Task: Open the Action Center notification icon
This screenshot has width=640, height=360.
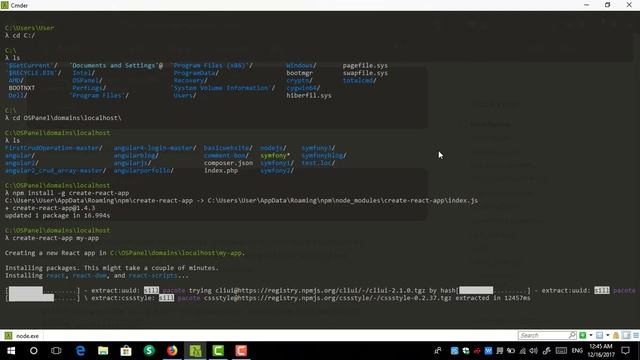Action: point(625,351)
